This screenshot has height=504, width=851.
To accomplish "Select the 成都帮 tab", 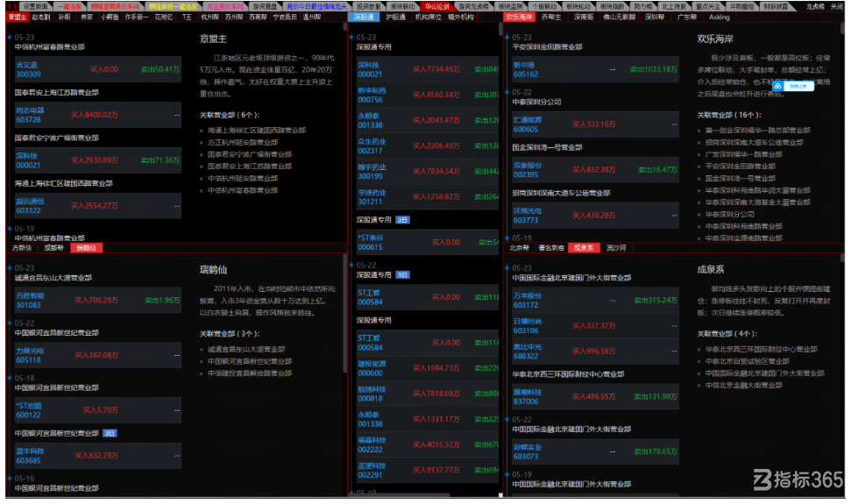I will (53, 248).
